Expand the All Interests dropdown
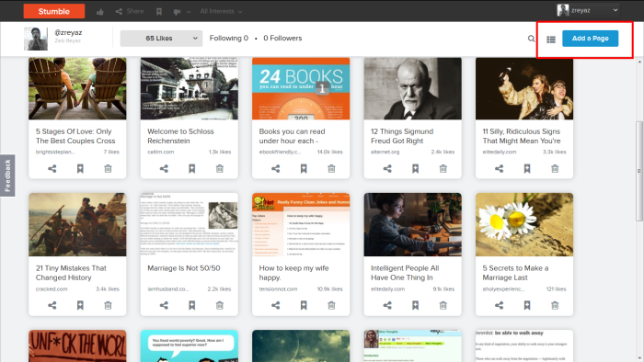This screenshot has height=362, width=644. click(x=221, y=11)
